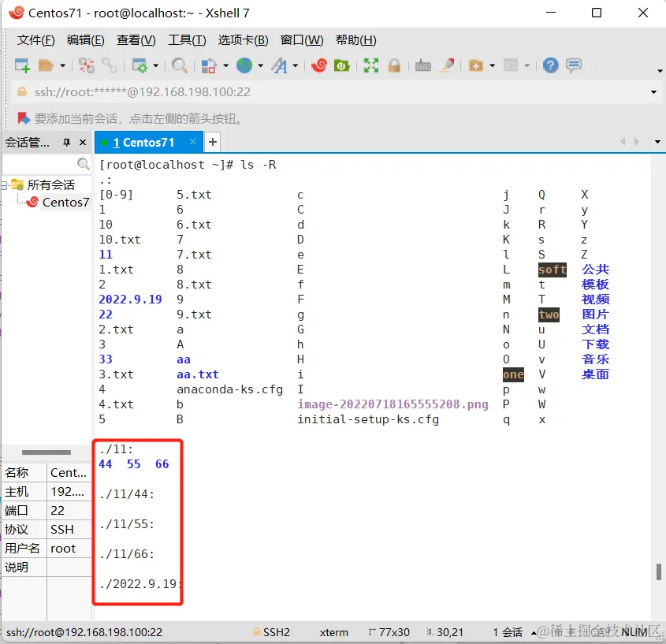Click the New Session toolbar icon
666x644 pixels.
(x=22, y=65)
